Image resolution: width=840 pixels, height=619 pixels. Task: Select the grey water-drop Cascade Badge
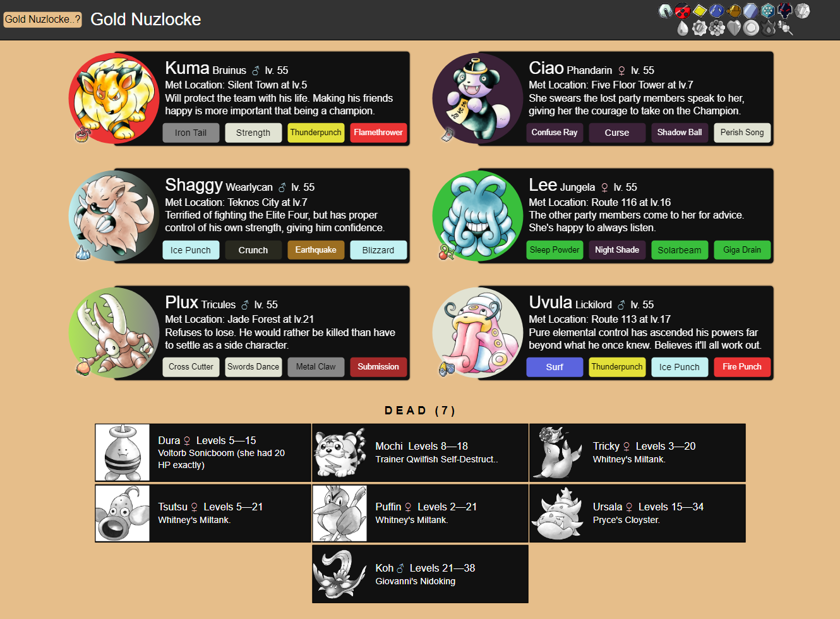point(683,28)
